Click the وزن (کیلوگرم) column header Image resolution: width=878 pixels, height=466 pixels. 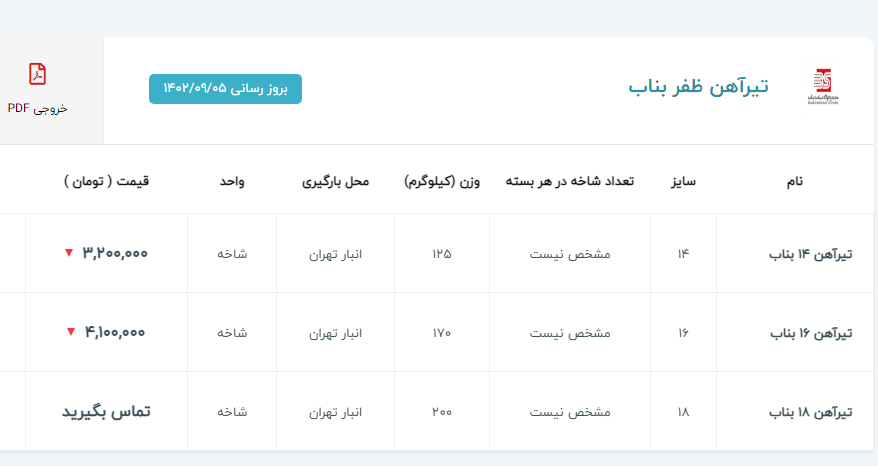click(442, 181)
